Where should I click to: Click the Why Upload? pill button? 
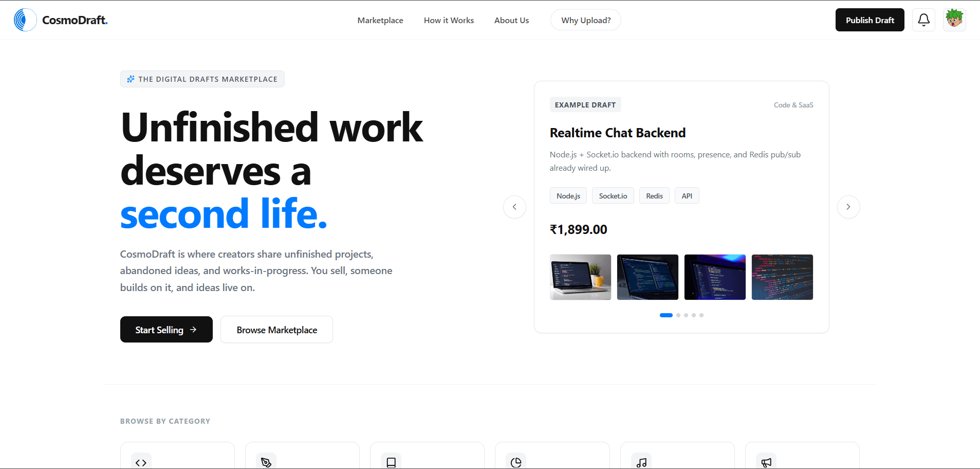586,20
